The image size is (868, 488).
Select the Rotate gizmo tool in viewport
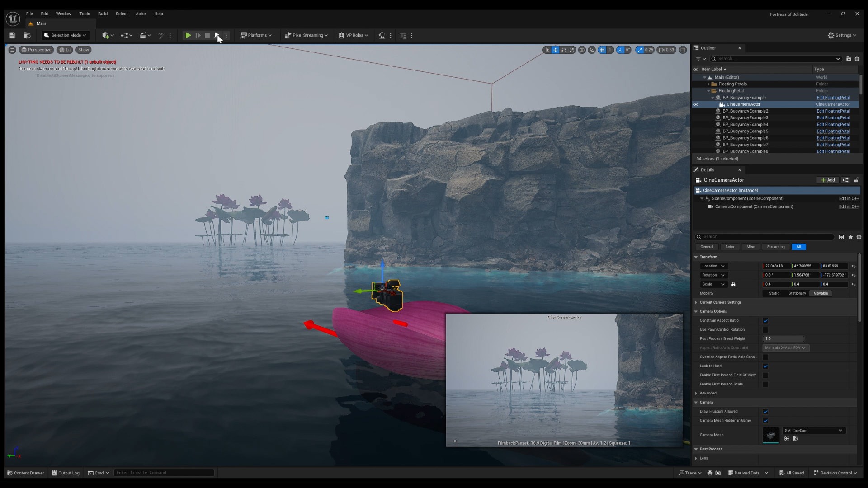click(x=564, y=50)
